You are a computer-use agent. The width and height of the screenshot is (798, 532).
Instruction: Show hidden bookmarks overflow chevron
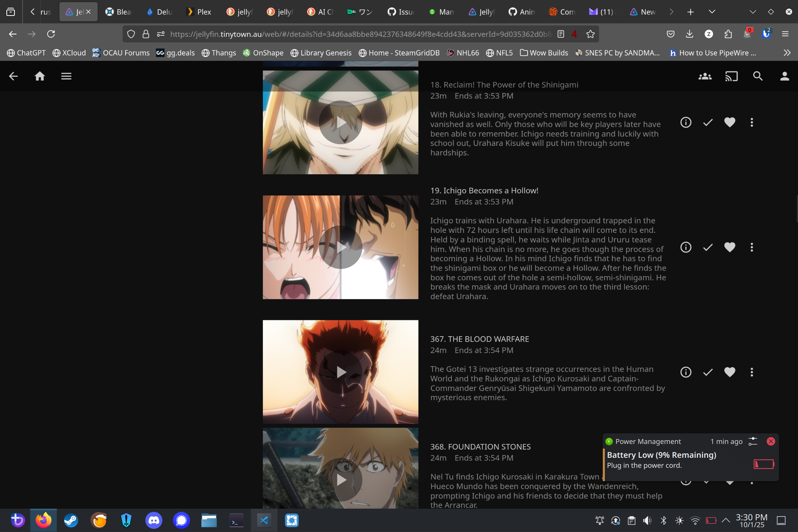[787, 53]
